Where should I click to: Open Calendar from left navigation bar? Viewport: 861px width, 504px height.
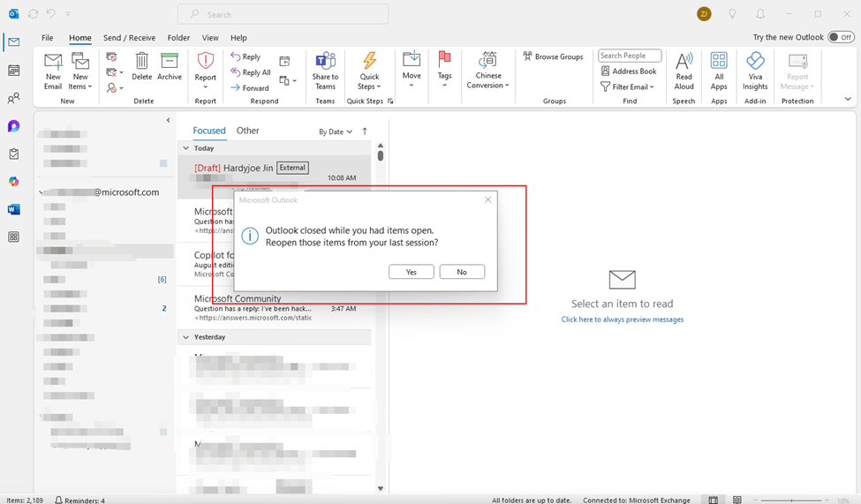point(14,71)
